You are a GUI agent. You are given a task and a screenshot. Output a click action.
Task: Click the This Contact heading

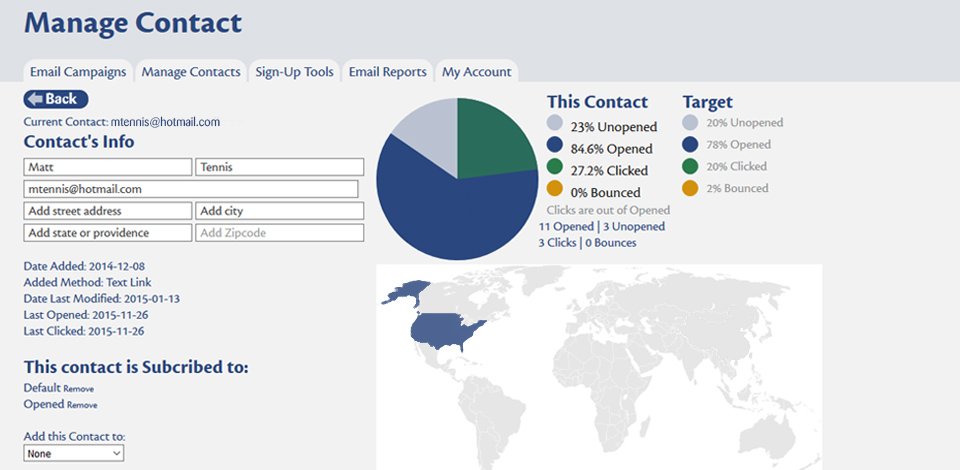[597, 102]
